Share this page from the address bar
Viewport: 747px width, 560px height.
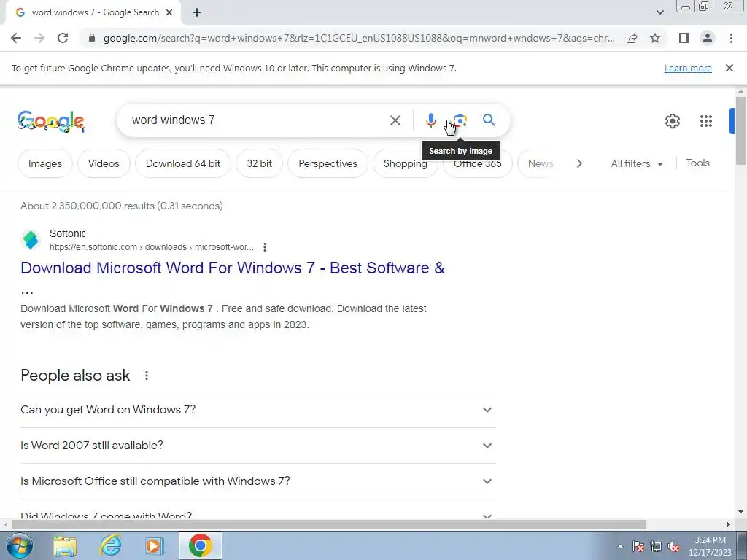click(x=632, y=38)
